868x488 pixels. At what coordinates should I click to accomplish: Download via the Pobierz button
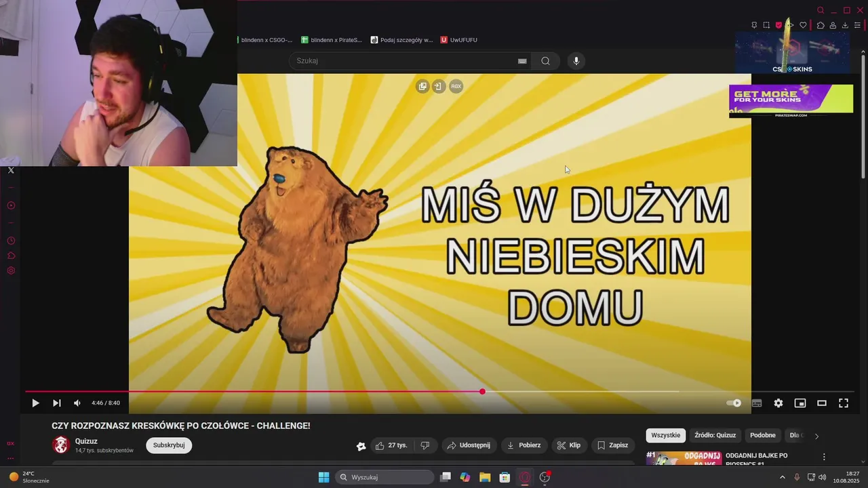[524, 445]
